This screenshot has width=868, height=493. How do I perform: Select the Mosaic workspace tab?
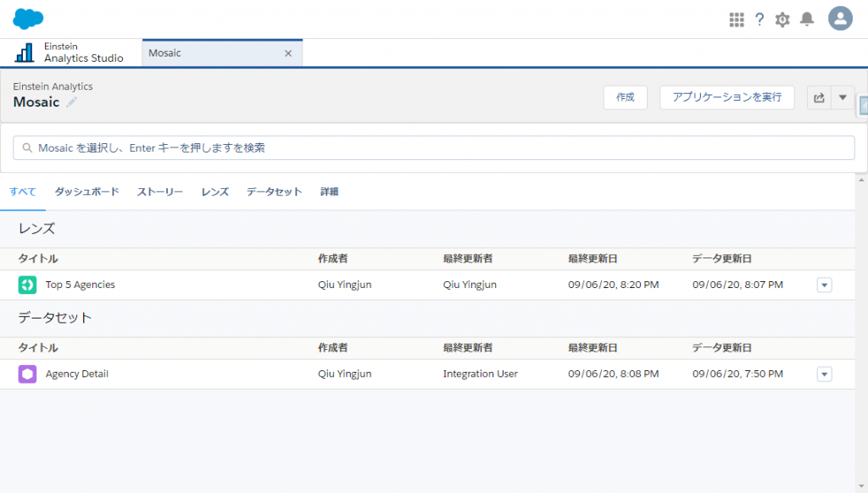click(222, 53)
